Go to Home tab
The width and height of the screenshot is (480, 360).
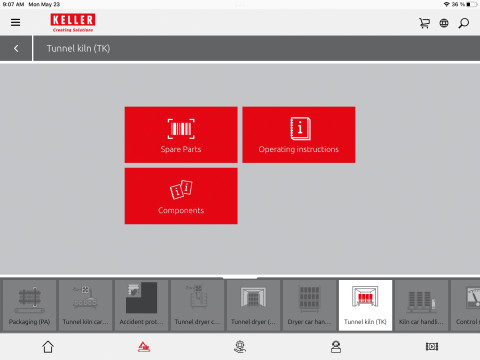pos(48,347)
